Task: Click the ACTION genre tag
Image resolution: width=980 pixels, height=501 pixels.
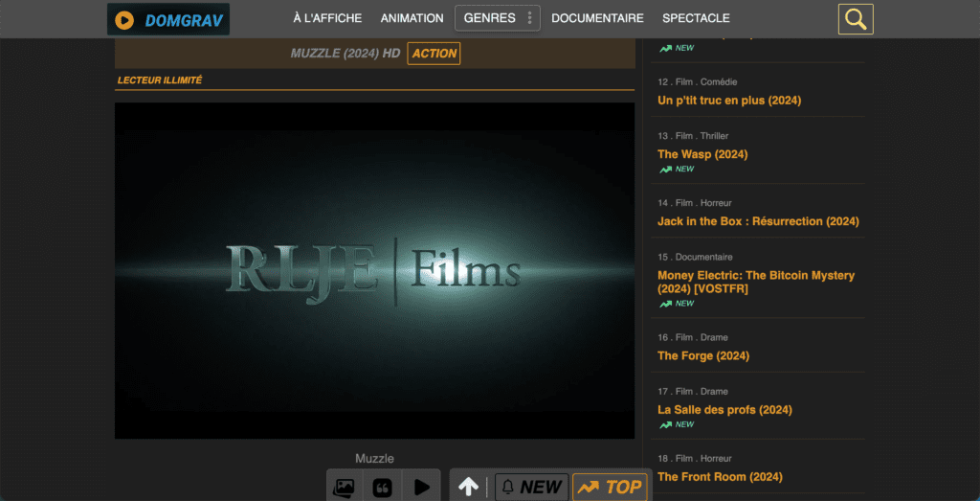Action: (x=434, y=54)
